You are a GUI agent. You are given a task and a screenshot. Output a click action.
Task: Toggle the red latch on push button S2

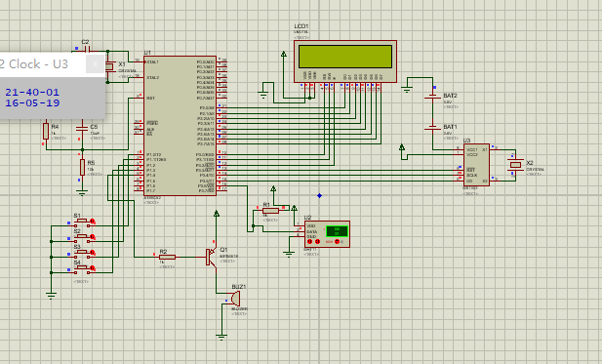coord(93,237)
